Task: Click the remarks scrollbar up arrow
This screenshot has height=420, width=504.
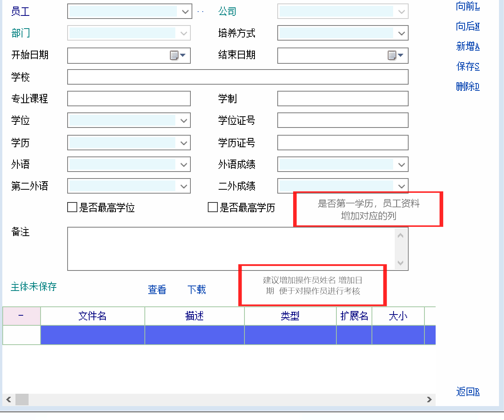Action: click(400, 235)
